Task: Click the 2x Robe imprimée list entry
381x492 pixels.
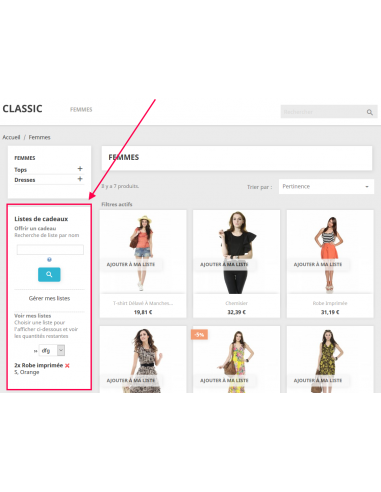Action: 39,365
